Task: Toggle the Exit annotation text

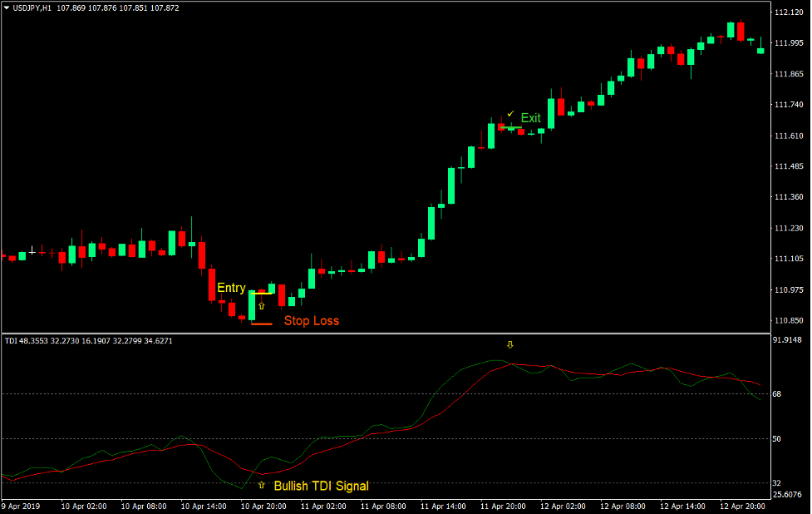Action: (x=531, y=118)
